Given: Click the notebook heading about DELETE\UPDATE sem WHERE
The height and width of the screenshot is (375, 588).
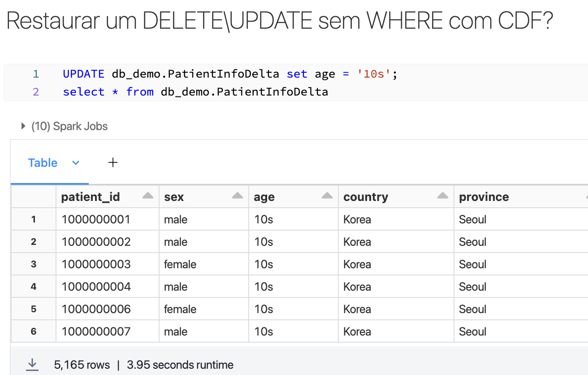Looking at the screenshot, I should [x=280, y=21].
